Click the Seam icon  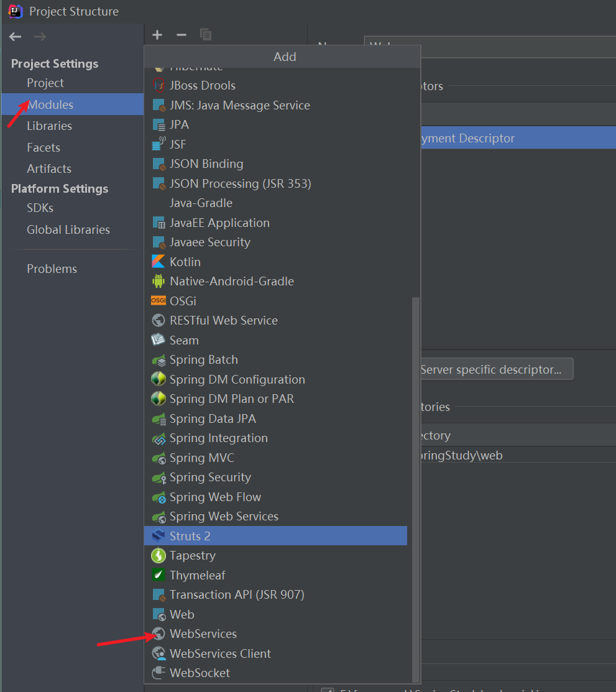[159, 340]
